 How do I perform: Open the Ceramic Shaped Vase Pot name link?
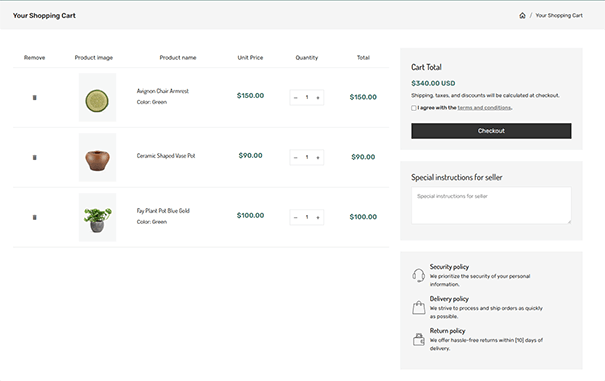pyautogui.click(x=166, y=156)
